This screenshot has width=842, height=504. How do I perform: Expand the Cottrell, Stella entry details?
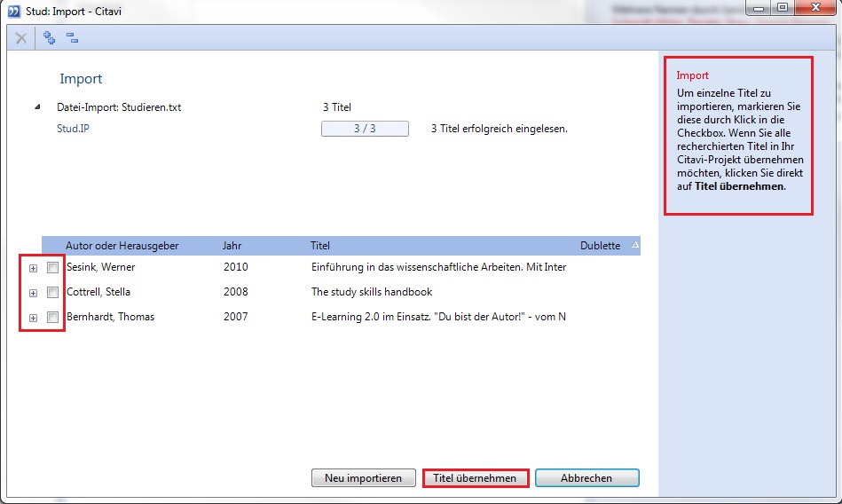(x=33, y=293)
